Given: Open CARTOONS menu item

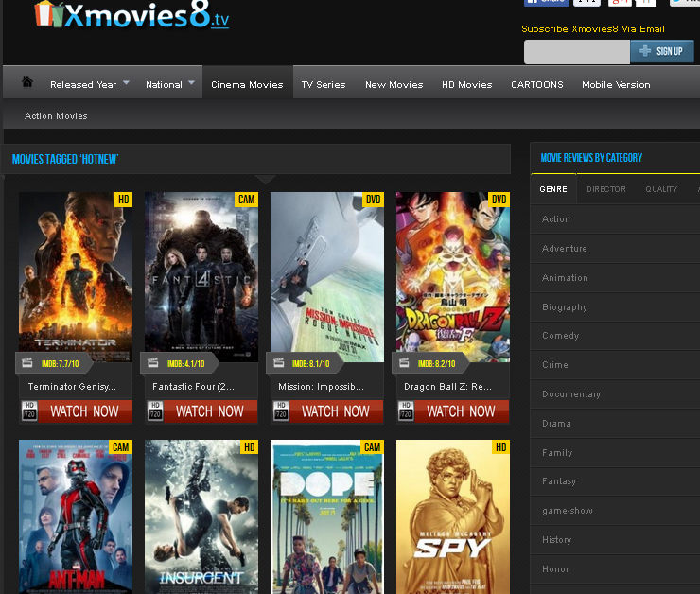Looking at the screenshot, I should coord(537,85).
